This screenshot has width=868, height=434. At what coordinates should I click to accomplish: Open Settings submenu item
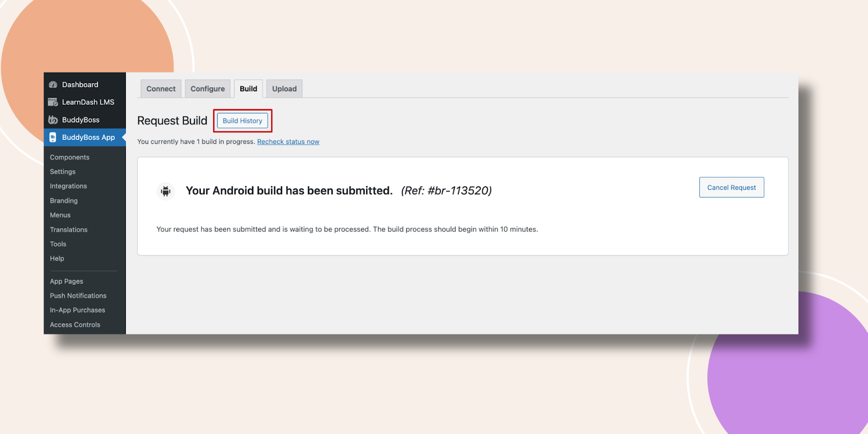[63, 172]
